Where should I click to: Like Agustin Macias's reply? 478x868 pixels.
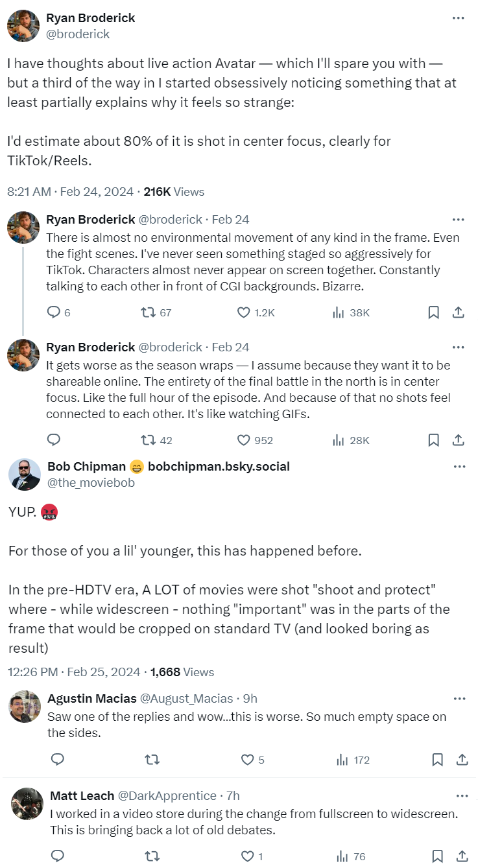246,759
